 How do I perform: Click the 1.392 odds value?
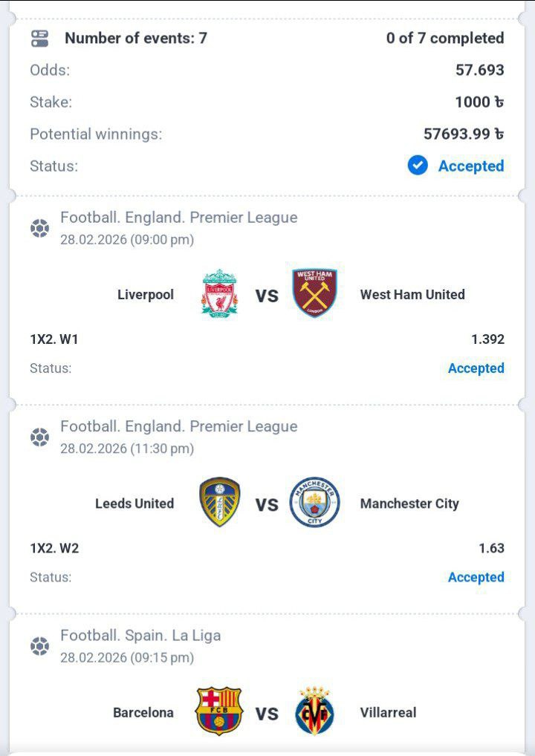pyautogui.click(x=487, y=339)
